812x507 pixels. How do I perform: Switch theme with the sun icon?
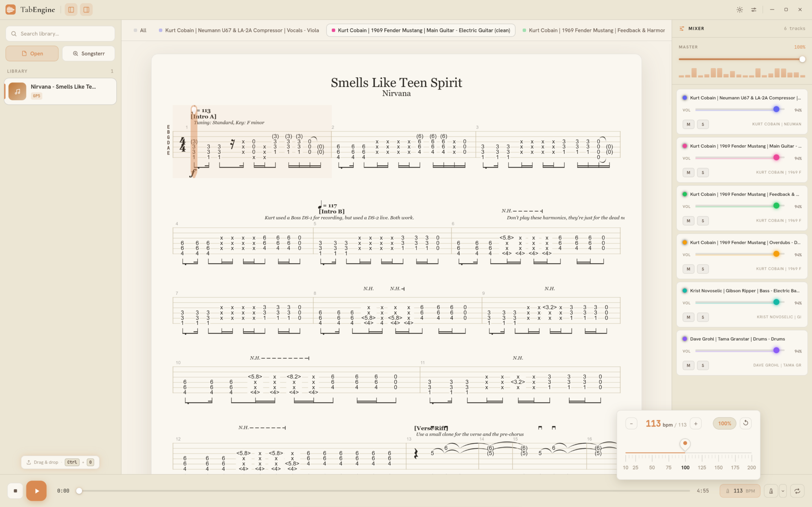pos(739,10)
